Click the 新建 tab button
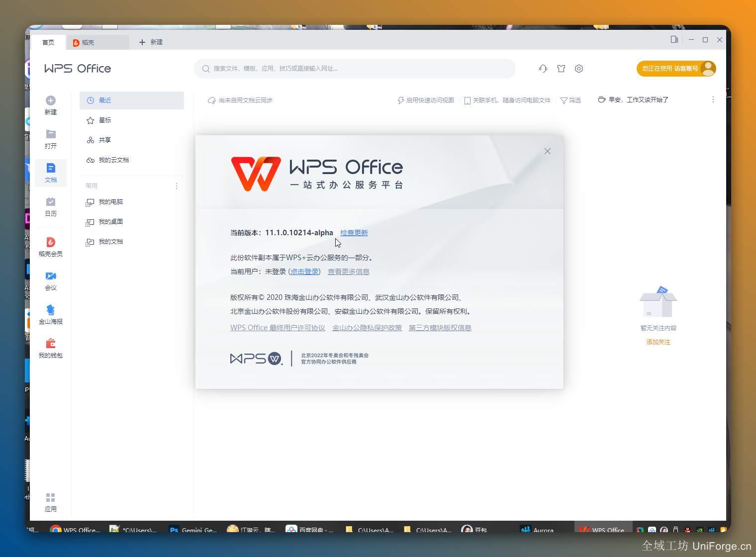Viewport: 756px width, 557px height. 151,42
